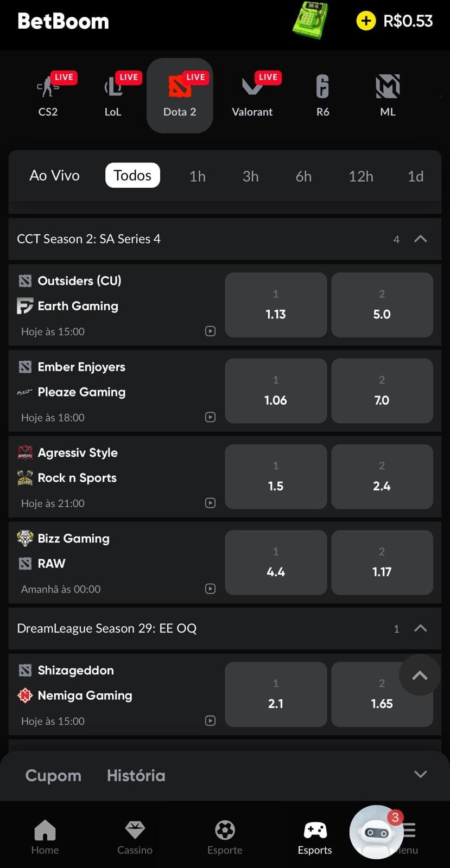450x868 pixels.
Task: Select the CS2 game icon
Action: pos(48,95)
